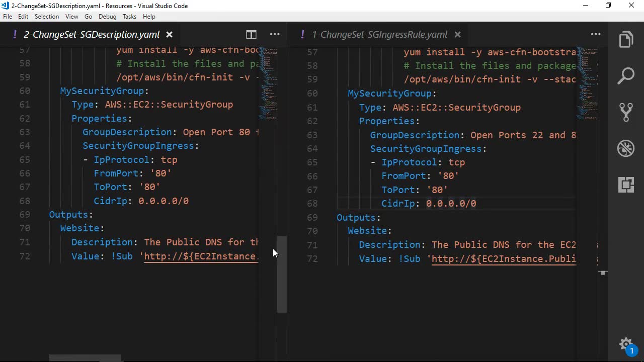Click the http URL link in right editor

click(503, 259)
